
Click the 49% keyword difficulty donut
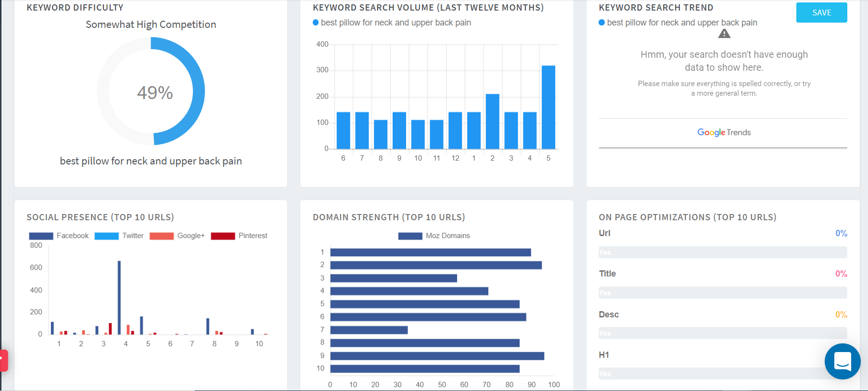(151, 91)
